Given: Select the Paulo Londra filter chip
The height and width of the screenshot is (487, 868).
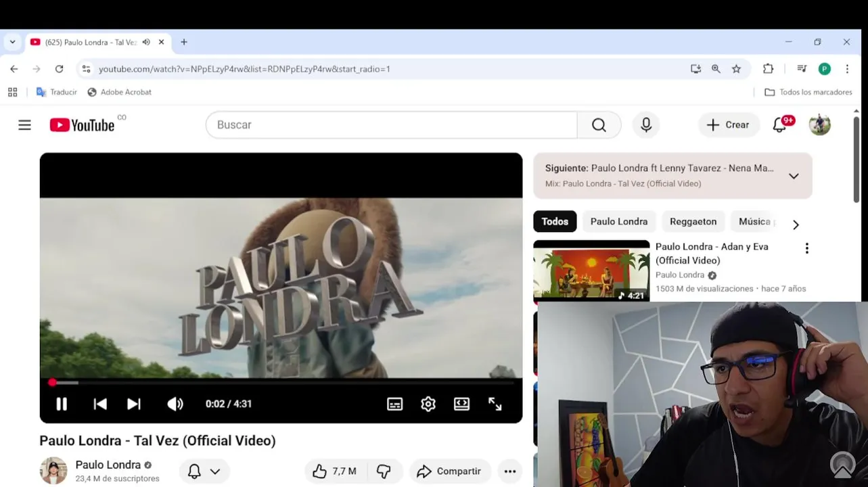Looking at the screenshot, I should (x=619, y=221).
